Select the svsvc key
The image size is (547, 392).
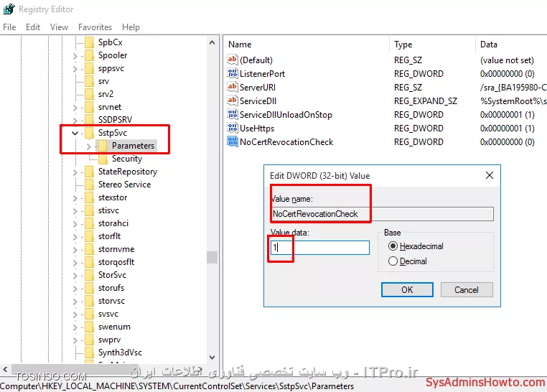tap(108, 314)
